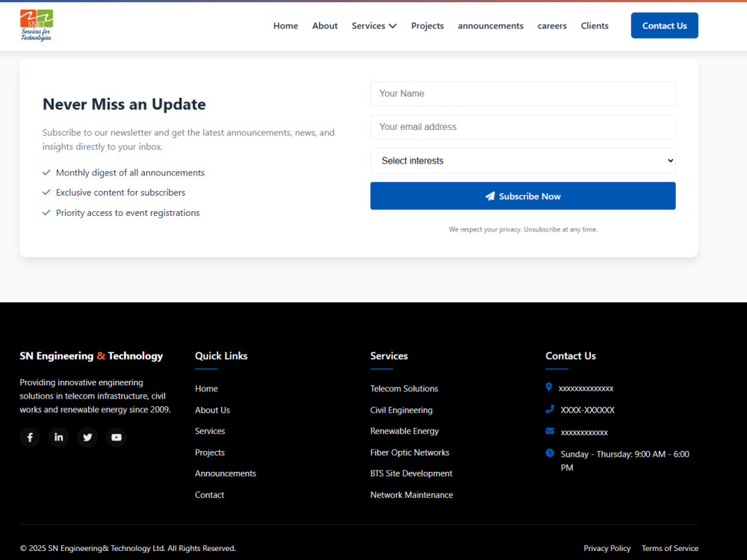Viewport: 747px width, 560px height.
Task: Open About in the top navigation
Action: pos(325,25)
